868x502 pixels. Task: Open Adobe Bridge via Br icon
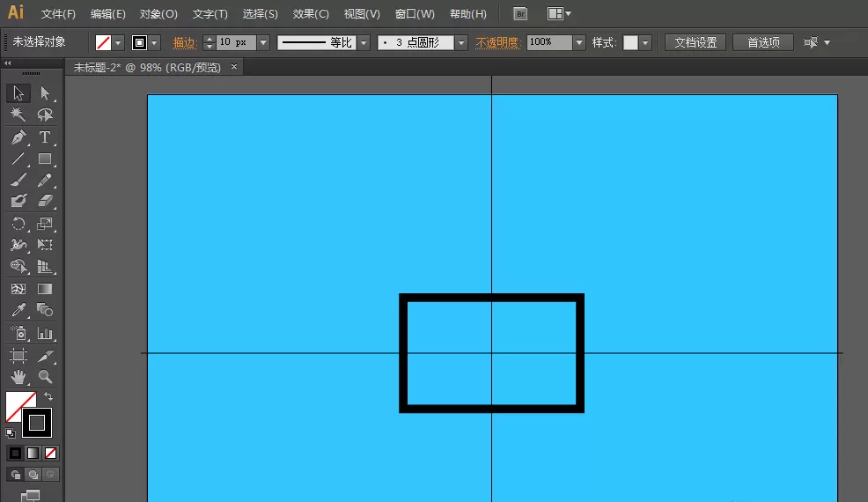[x=520, y=14]
